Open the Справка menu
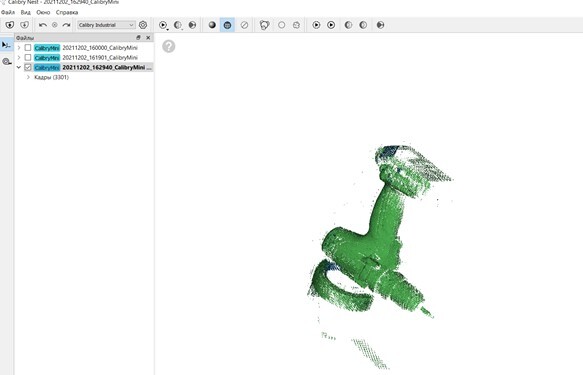 67,12
